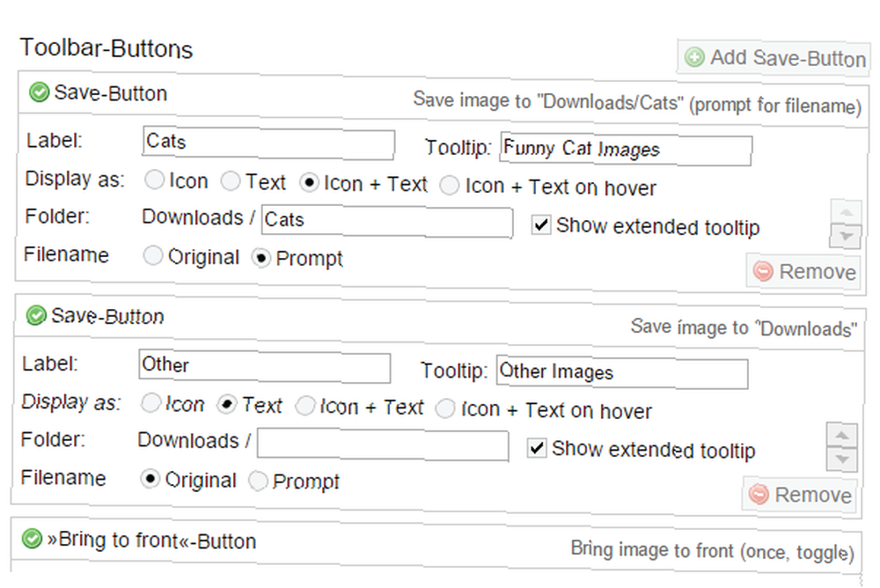Click the Add Save-Button button
880x588 pixels.
click(x=774, y=58)
